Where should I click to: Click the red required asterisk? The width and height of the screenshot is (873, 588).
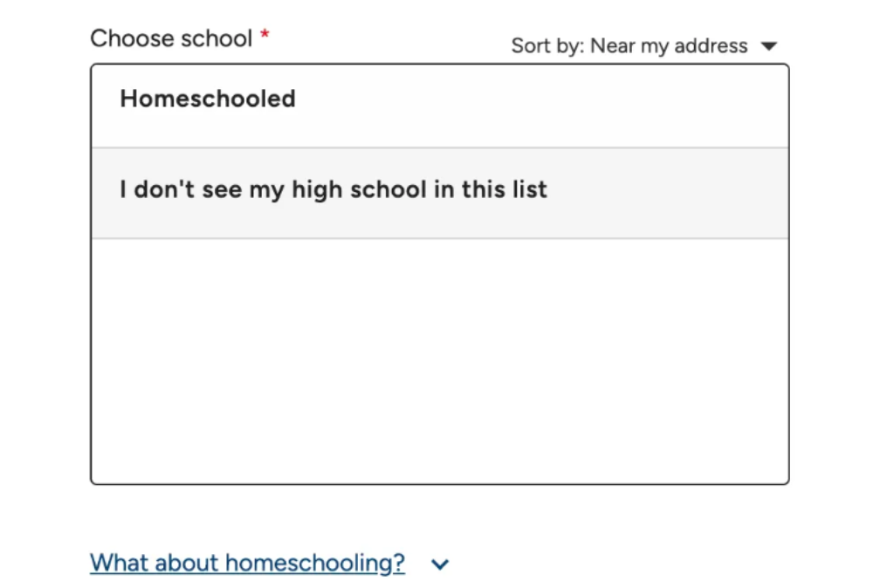[263, 35]
